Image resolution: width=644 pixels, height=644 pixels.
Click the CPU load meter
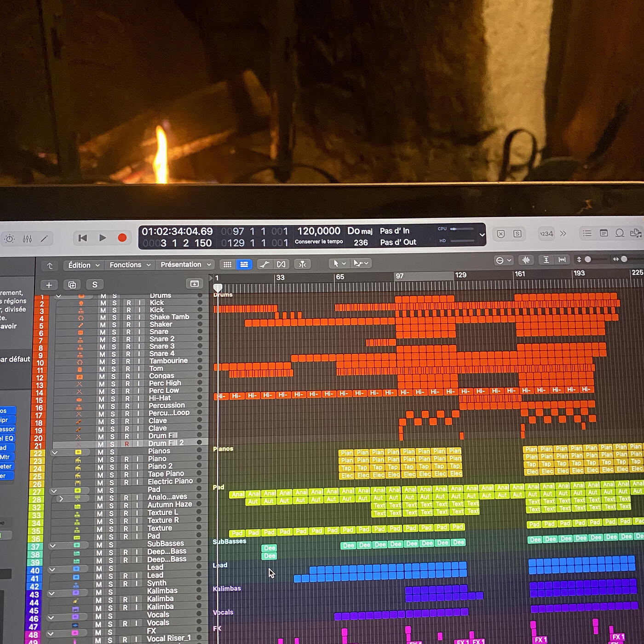point(462,229)
